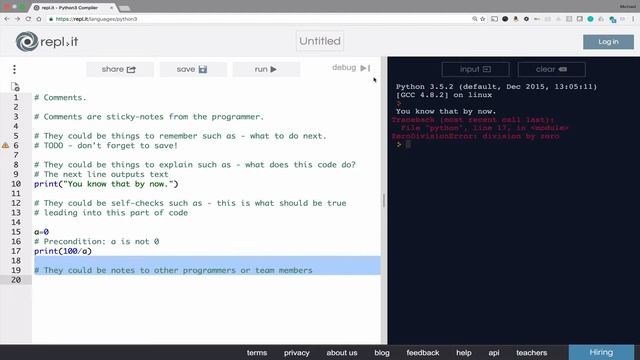Click the zoom magnifier icon in address bar
Screen dimensions: 640x360
tap(474, 19)
